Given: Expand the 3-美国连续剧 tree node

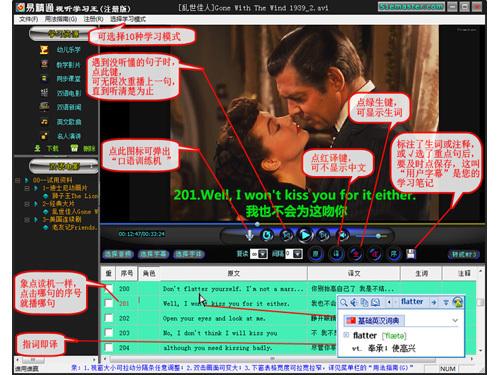Looking at the screenshot, I should pyautogui.click(x=27, y=220).
